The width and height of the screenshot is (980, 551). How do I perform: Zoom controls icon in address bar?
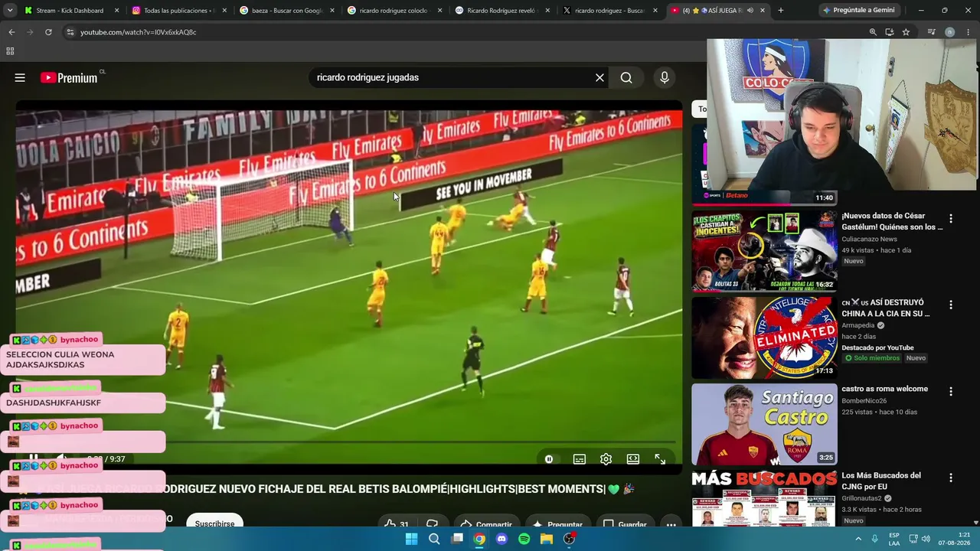873,32
